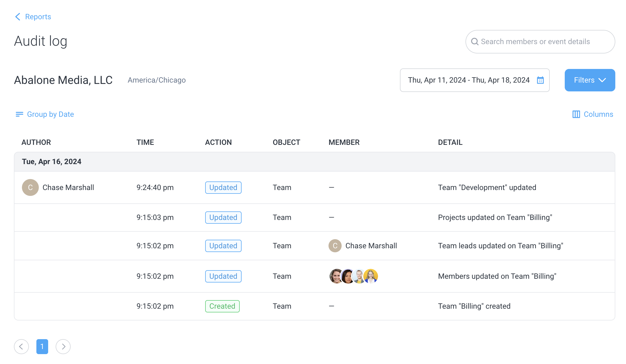Go to the next page arrow
Image resolution: width=626 pixels, height=364 pixels.
click(x=63, y=347)
